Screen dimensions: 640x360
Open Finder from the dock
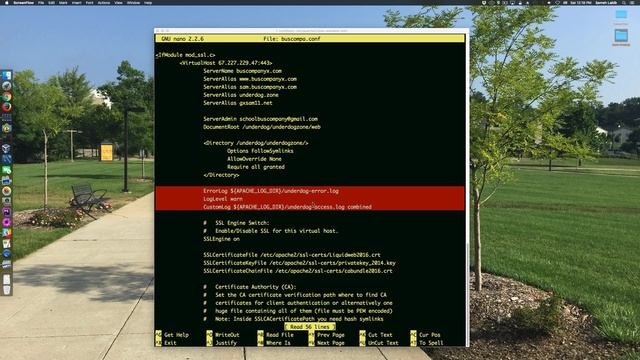click(x=7, y=76)
